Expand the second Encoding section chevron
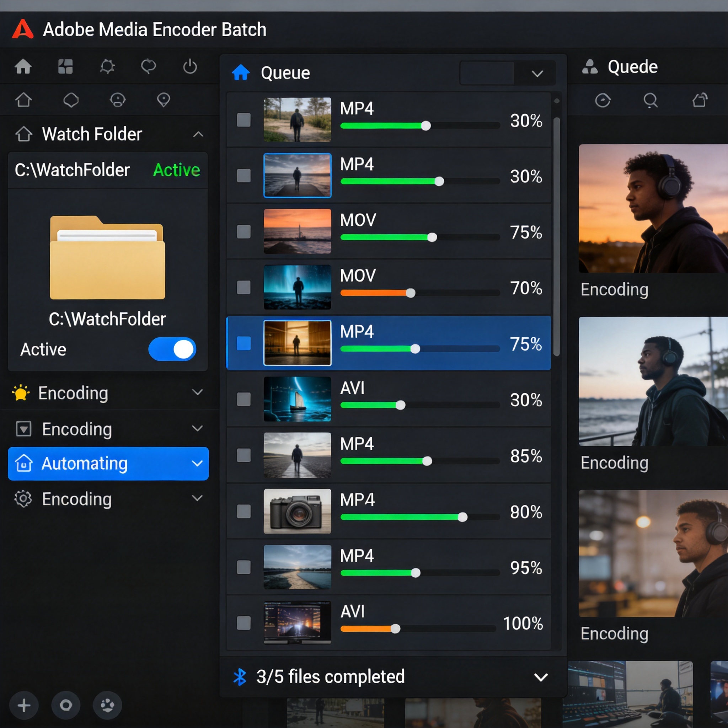Image resolution: width=728 pixels, height=728 pixels. (x=197, y=428)
